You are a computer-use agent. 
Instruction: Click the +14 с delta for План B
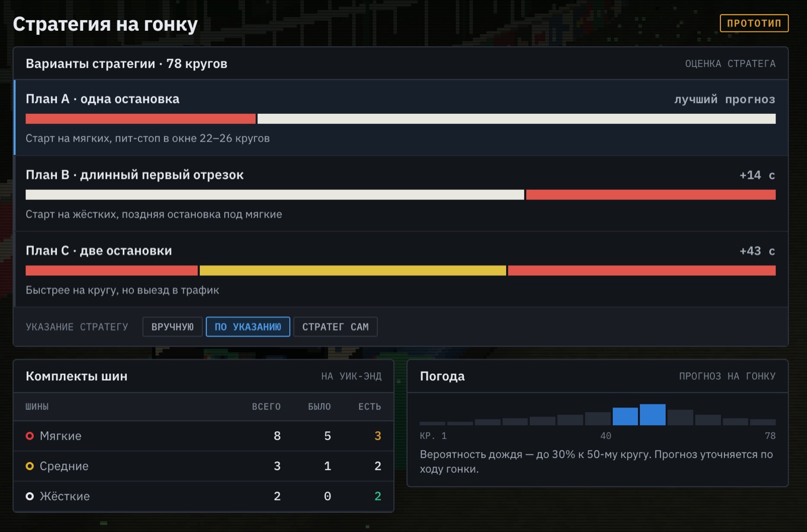coord(757,175)
